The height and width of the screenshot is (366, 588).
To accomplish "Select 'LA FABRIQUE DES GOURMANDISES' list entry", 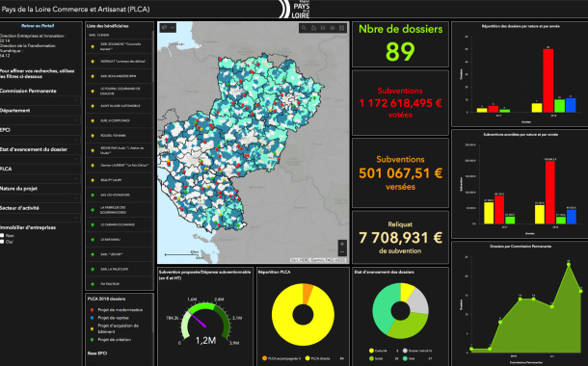I will pyautogui.click(x=119, y=210).
